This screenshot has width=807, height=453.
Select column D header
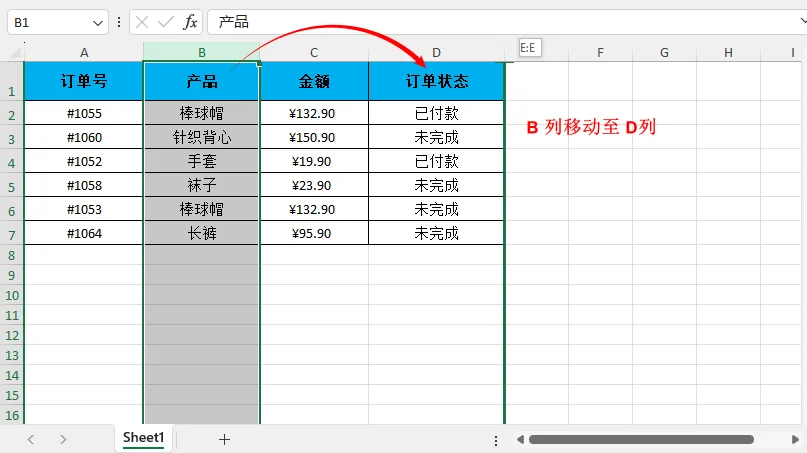pyautogui.click(x=436, y=53)
